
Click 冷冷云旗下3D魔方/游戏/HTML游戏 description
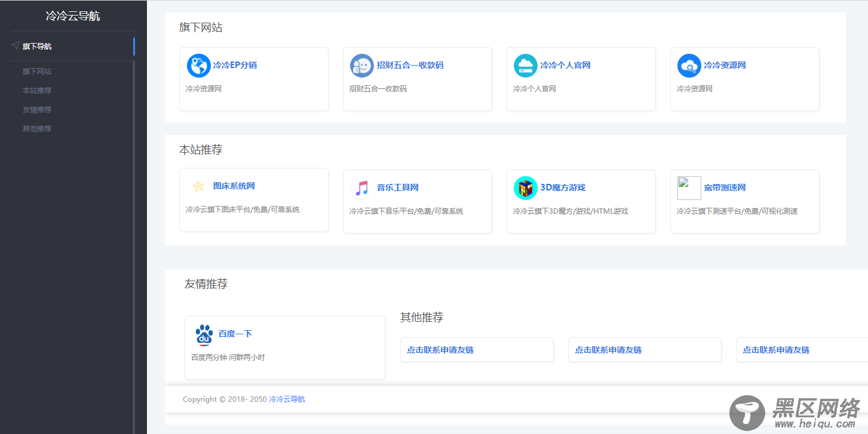pos(571,211)
